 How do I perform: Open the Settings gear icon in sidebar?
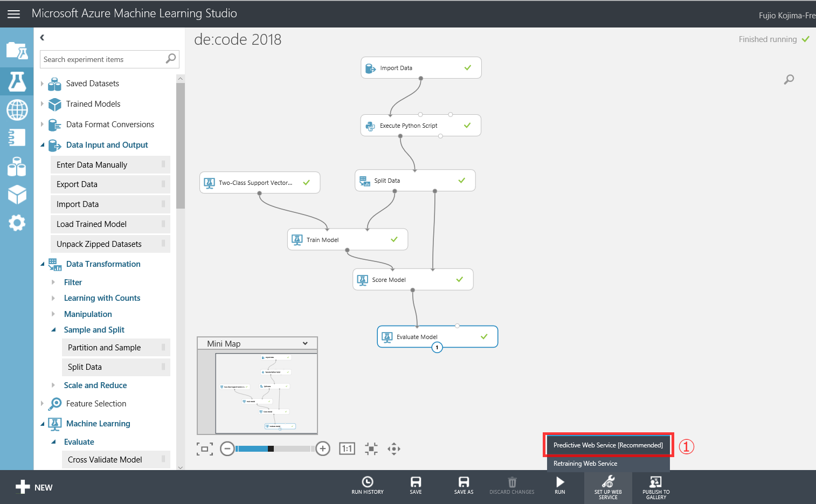[x=17, y=223]
